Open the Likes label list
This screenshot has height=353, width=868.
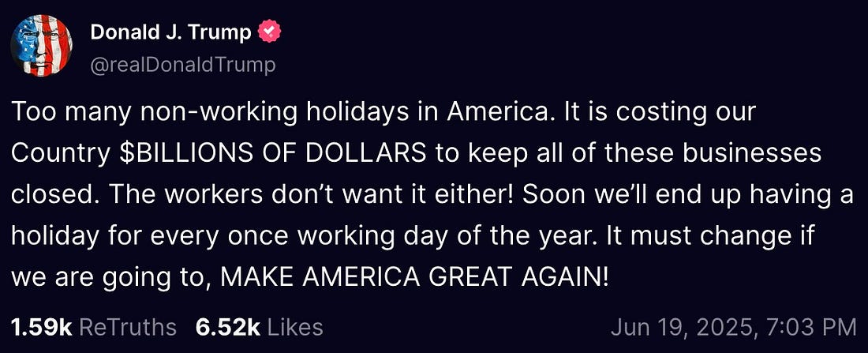[x=295, y=326]
